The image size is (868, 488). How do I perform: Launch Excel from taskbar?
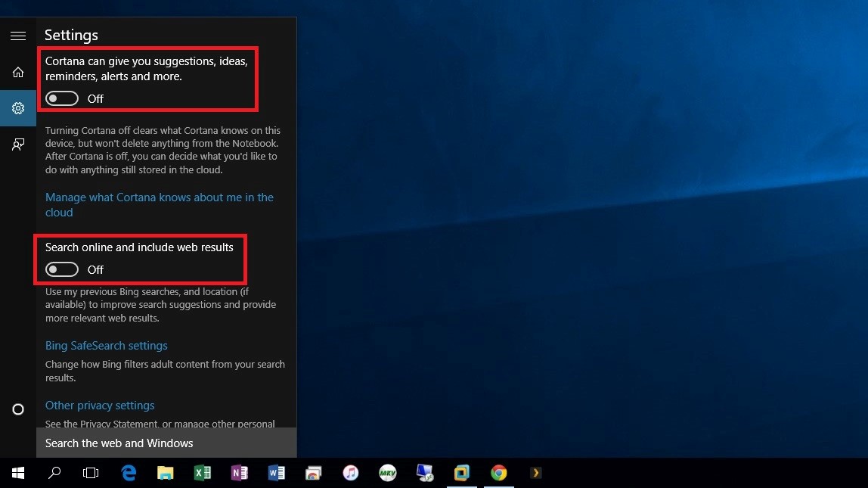point(202,473)
